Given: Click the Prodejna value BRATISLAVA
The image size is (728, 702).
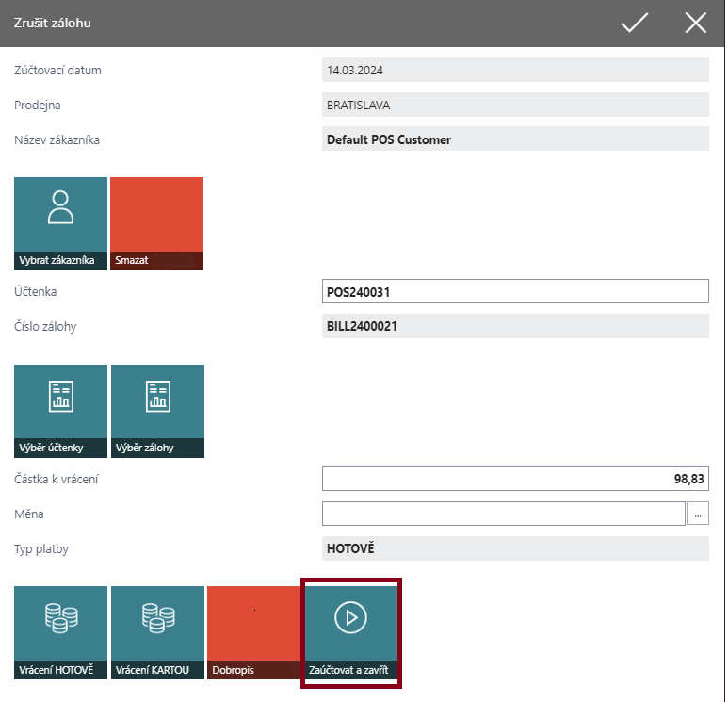Looking at the screenshot, I should coord(515,105).
